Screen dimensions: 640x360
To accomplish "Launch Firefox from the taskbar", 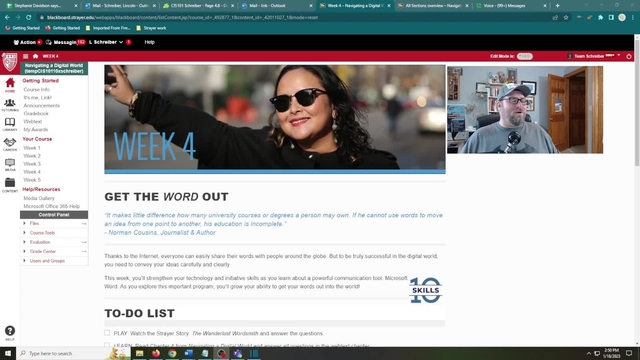I will click(156, 353).
